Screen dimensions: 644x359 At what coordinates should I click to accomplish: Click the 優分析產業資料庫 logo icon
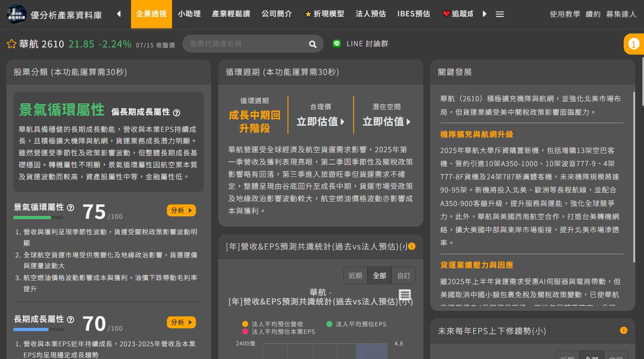17,14
